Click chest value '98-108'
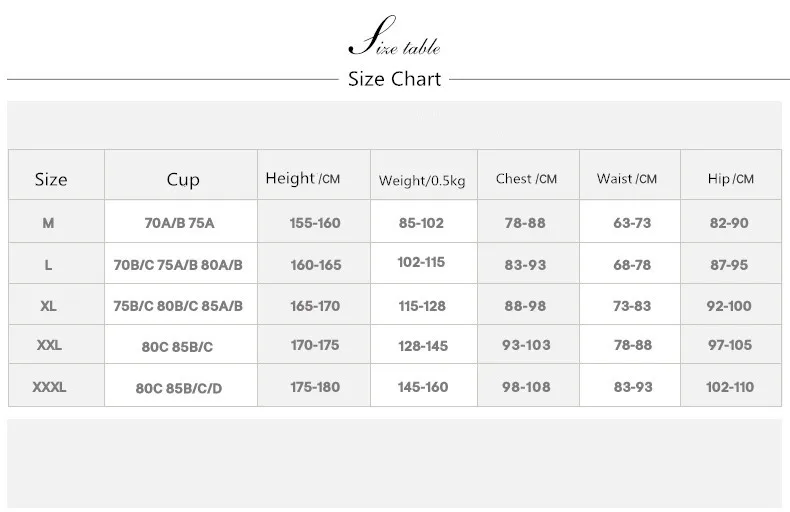 (x=526, y=387)
